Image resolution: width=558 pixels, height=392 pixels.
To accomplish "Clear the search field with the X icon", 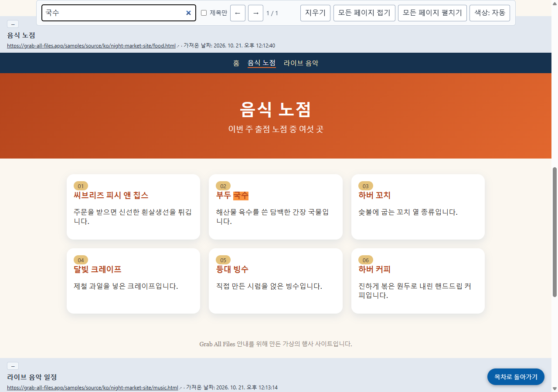I will pos(188,13).
